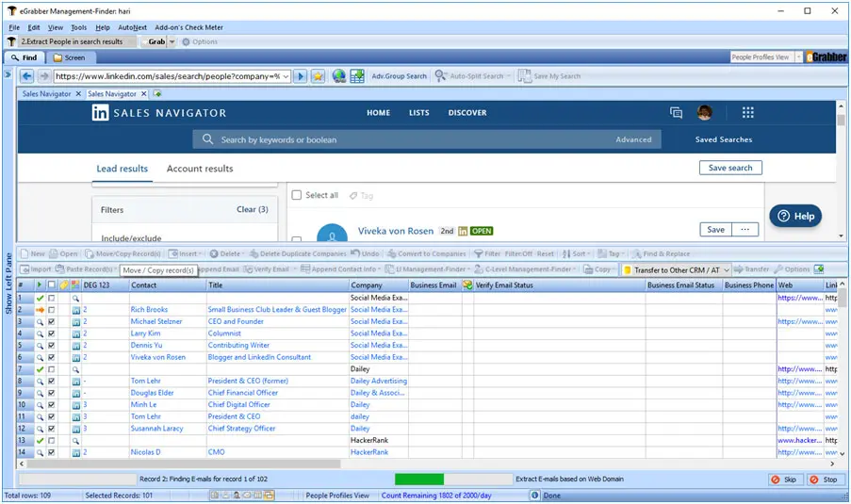Open Viveka von Rosen profile link

coord(396,231)
